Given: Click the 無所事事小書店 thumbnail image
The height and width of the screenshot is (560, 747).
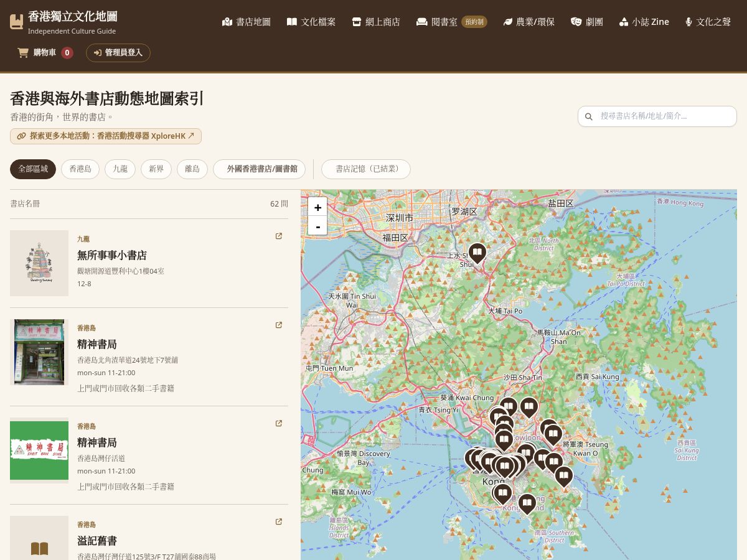Looking at the screenshot, I should [x=39, y=263].
